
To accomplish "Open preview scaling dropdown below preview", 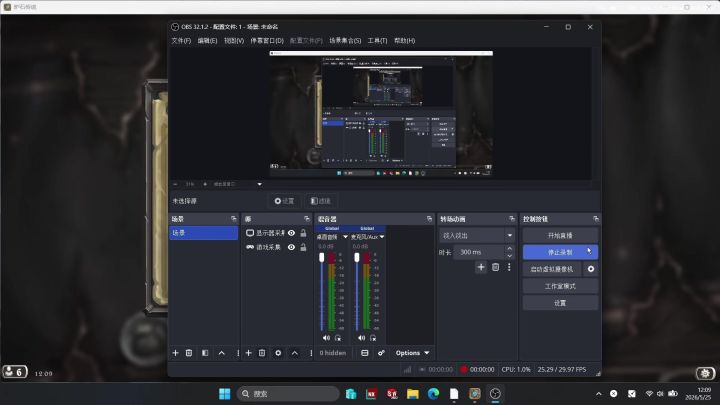I will [x=259, y=184].
